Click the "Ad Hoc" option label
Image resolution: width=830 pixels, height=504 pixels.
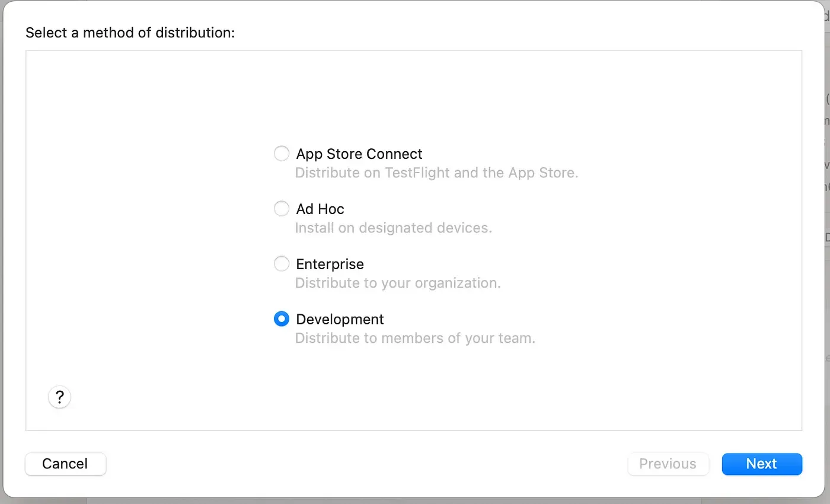pos(320,209)
